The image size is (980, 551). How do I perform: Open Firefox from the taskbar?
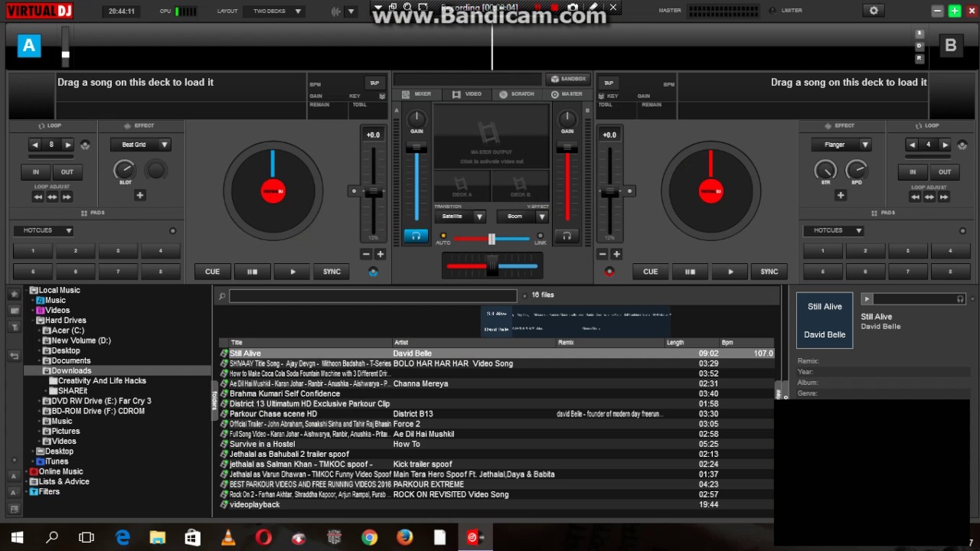pos(404,537)
